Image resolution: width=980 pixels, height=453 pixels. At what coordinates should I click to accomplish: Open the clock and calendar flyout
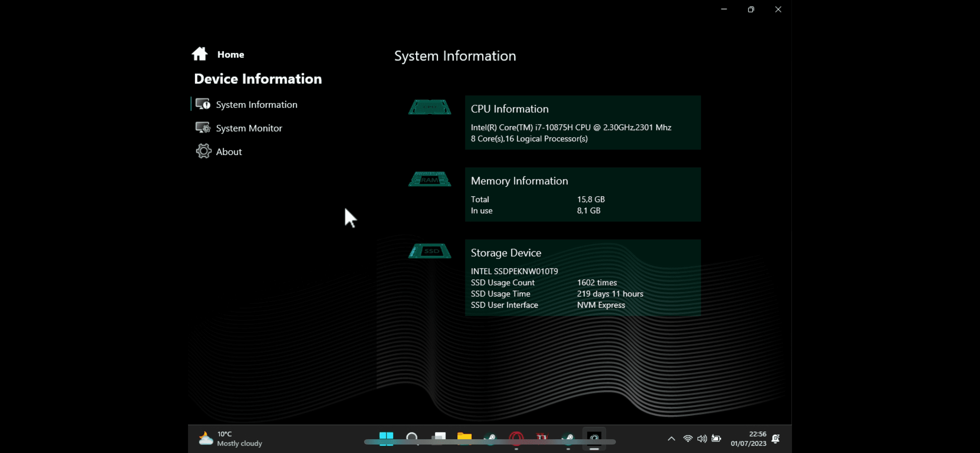click(x=748, y=439)
